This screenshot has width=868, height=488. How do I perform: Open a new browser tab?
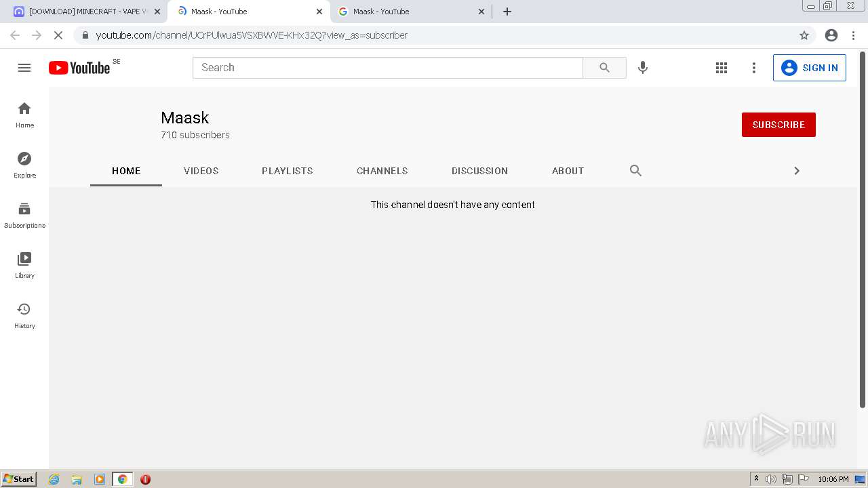click(507, 12)
